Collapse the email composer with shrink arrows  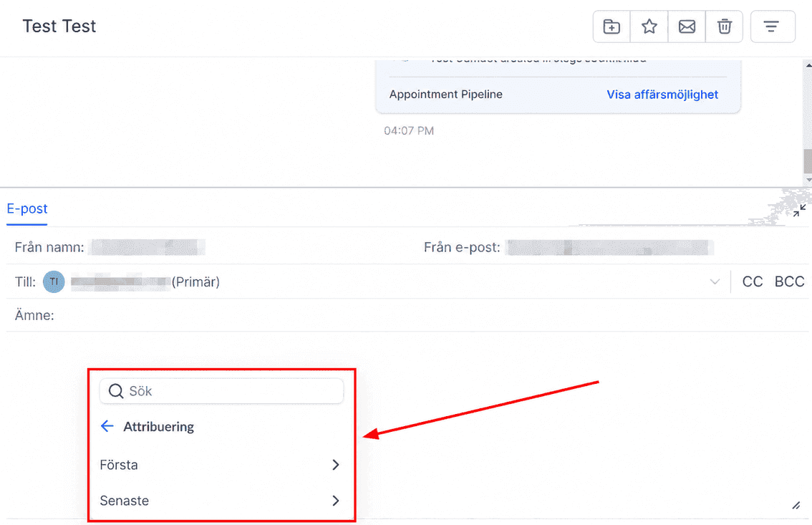(x=800, y=211)
